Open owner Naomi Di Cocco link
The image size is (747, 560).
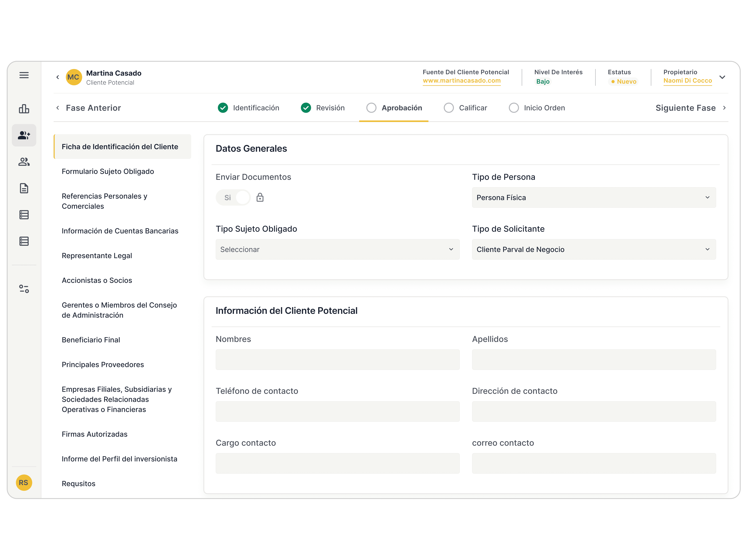click(688, 81)
